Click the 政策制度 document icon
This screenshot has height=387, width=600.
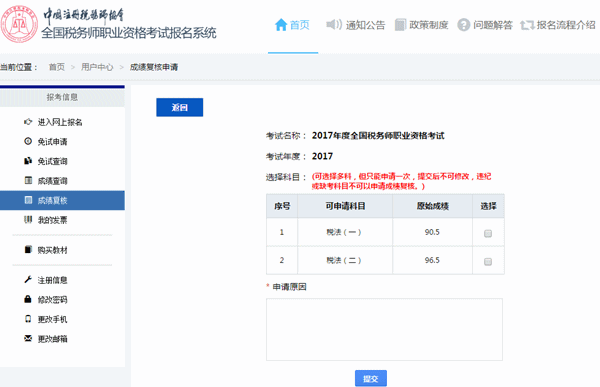click(x=400, y=25)
